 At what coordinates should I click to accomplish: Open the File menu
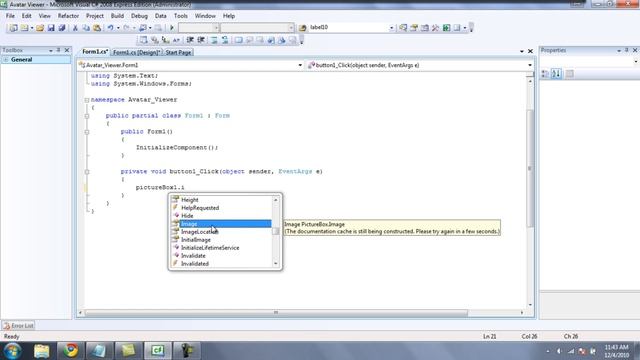point(10,16)
